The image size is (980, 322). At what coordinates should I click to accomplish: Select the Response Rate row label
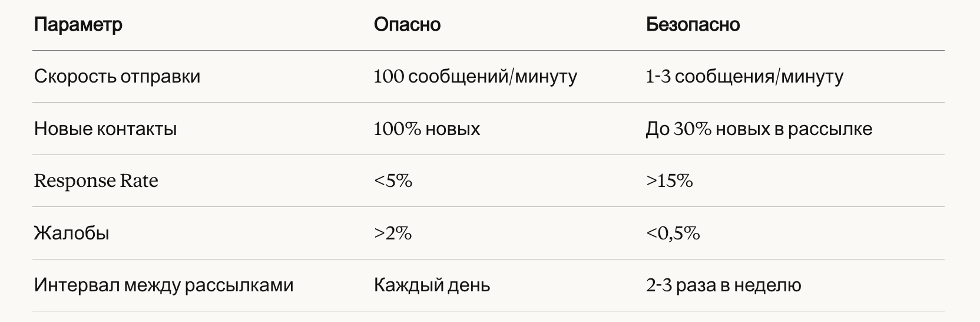point(96,180)
